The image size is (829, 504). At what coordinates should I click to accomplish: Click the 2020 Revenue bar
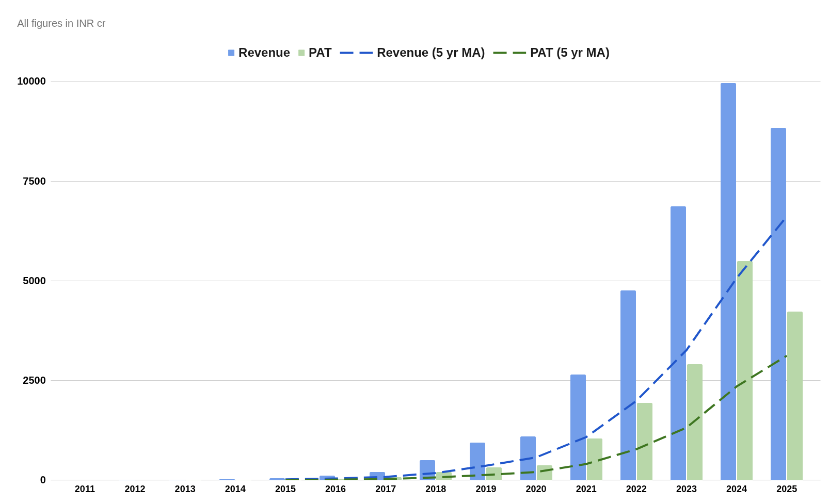(x=528, y=458)
